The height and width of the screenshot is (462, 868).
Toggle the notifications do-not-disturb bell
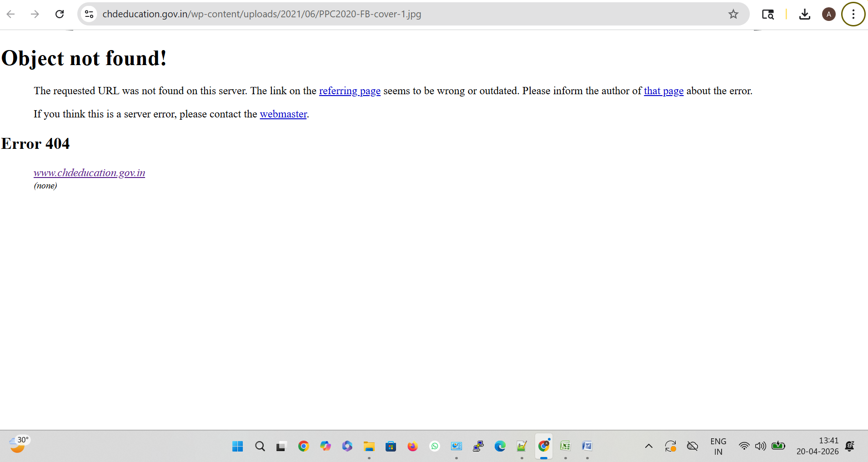pos(849,446)
